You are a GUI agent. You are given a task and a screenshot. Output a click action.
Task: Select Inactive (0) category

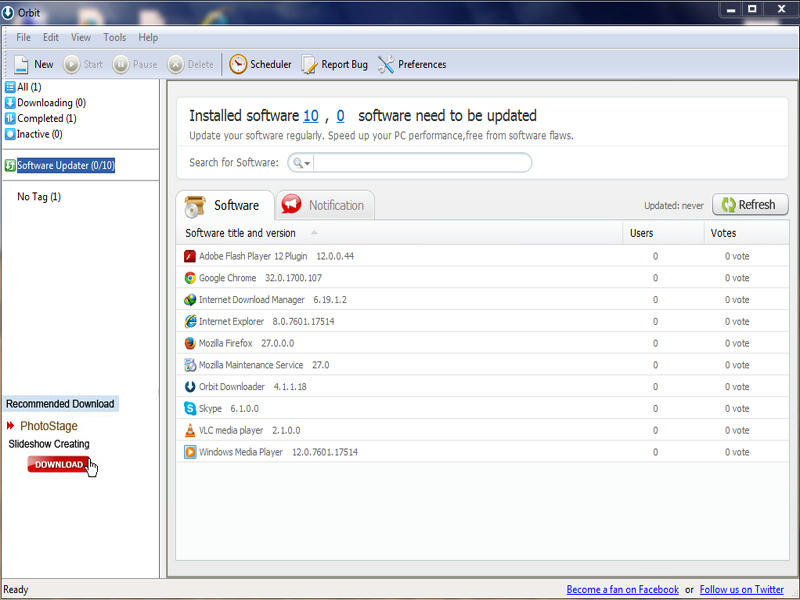pos(40,134)
